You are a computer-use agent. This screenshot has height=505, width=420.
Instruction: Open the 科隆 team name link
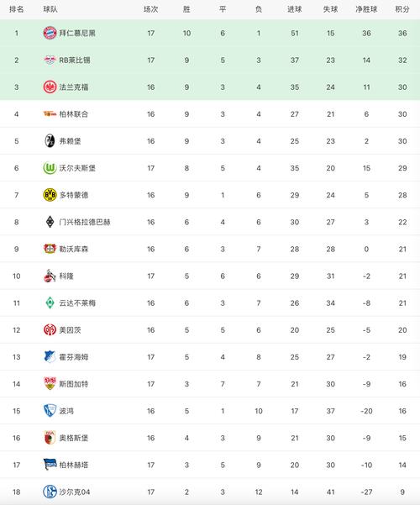[66, 276]
